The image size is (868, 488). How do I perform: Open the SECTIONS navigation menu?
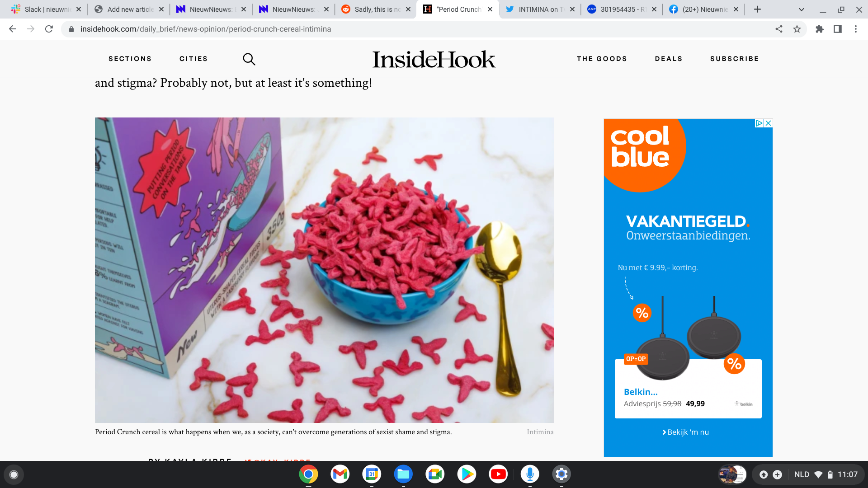pyautogui.click(x=130, y=59)
